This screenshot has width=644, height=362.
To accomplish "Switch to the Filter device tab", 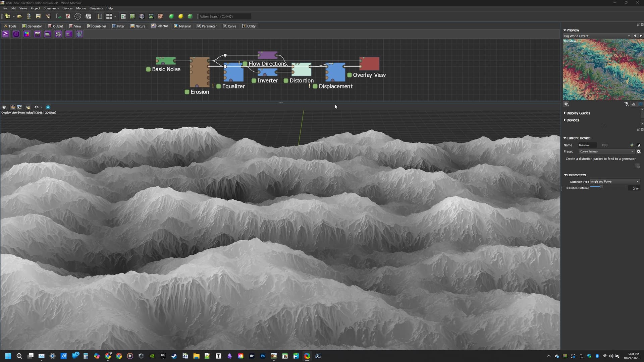I will tap(118, 26).
